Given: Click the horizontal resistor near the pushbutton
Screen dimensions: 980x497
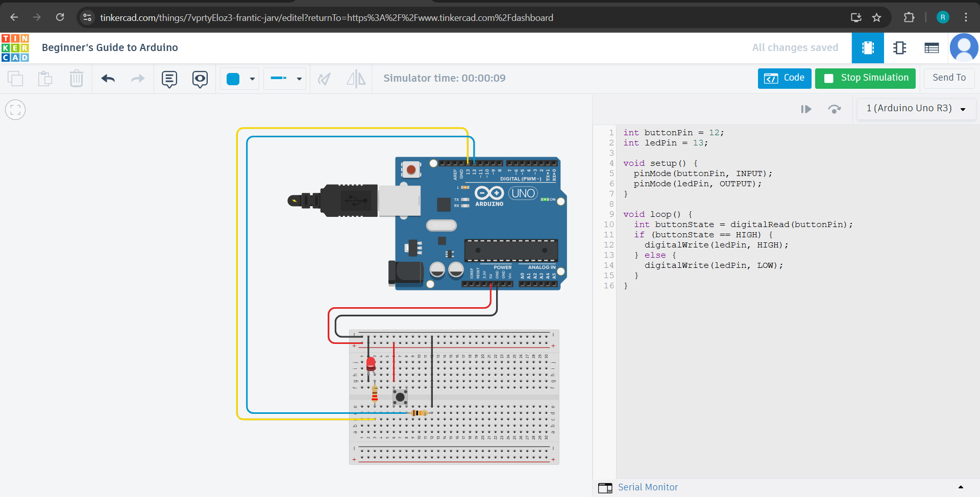Looking at the screenshot, I should [419, 413].
